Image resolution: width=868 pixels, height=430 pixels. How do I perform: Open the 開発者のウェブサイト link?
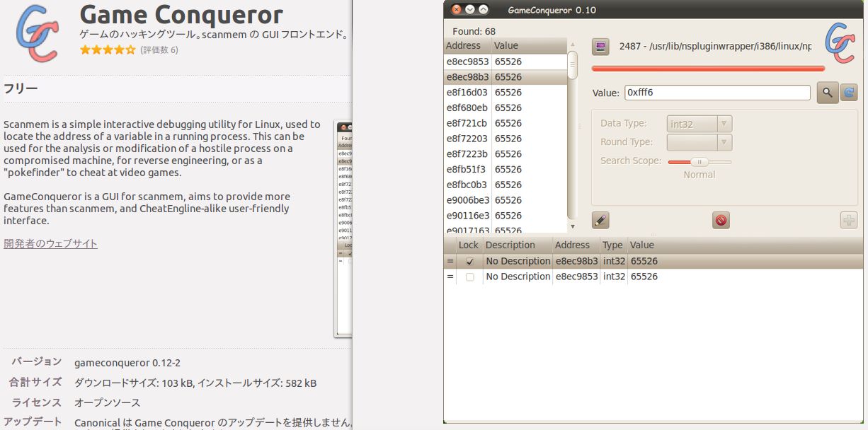[x=50, y=244]
